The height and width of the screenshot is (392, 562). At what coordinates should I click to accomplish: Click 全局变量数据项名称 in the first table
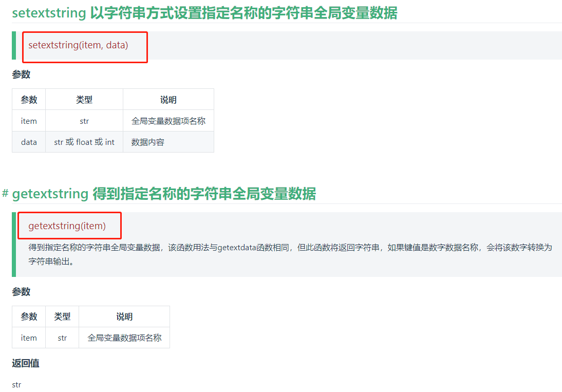tap(168, 121)
